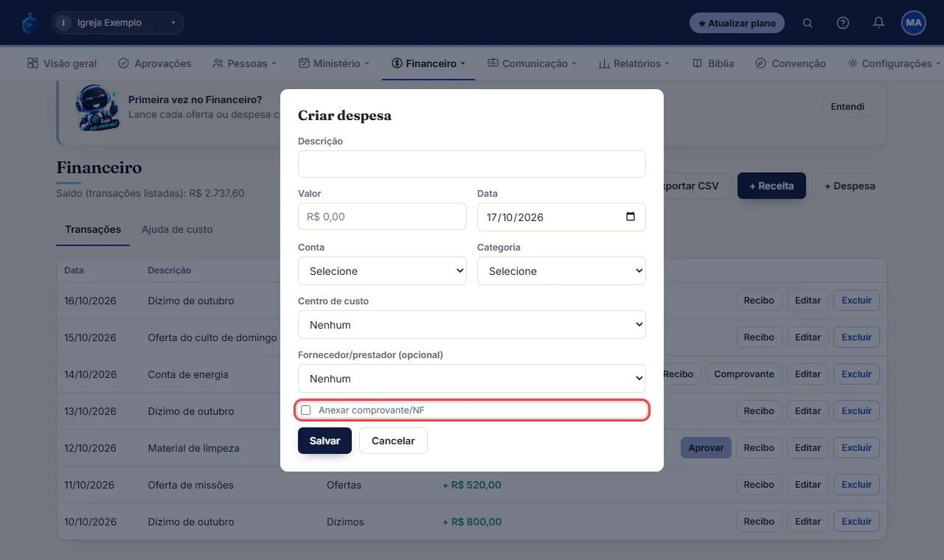Open Aprovações in the navigation bar

pyautogui.click(x=155, y=63)
